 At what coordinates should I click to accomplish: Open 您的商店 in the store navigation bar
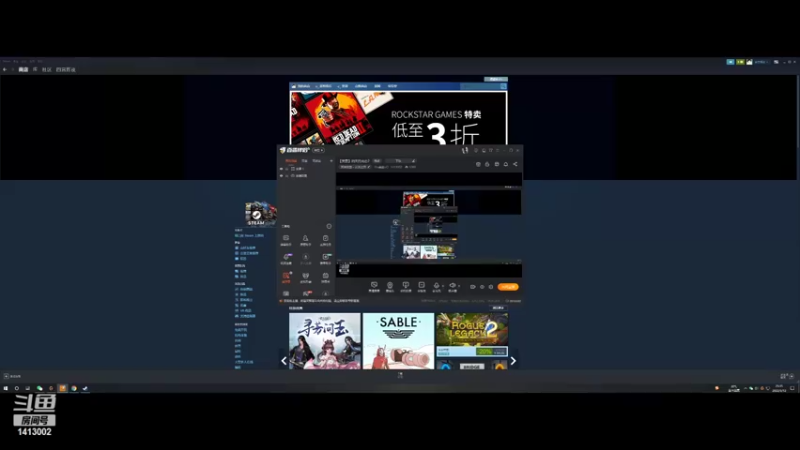click(303, 86)
